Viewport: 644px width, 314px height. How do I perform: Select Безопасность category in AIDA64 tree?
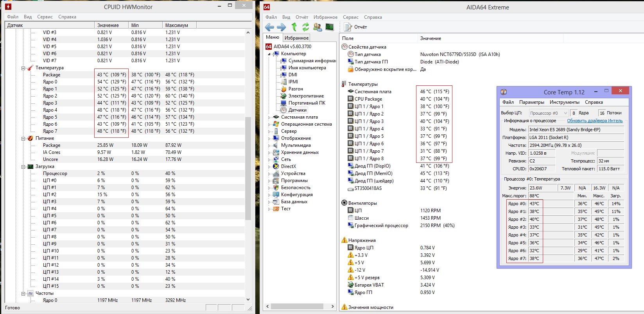click(x=292, y=188)
